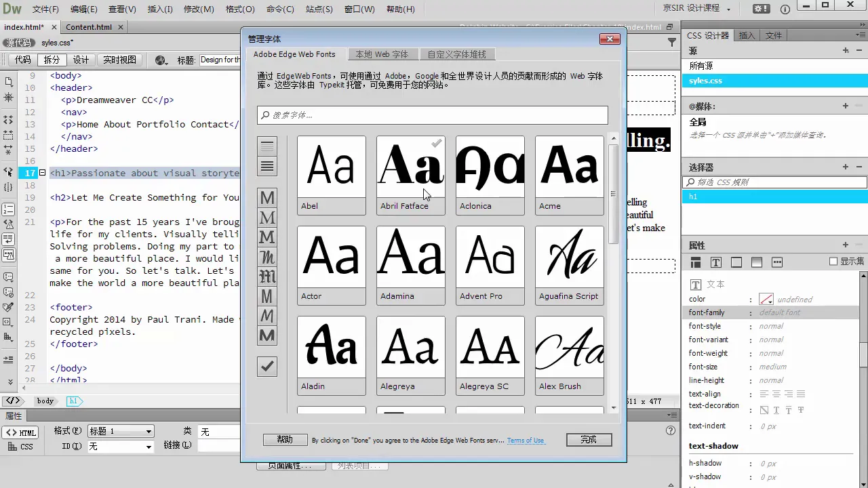
Task: Jump to Background properties category icon
Action: click(x=757, y=262)
